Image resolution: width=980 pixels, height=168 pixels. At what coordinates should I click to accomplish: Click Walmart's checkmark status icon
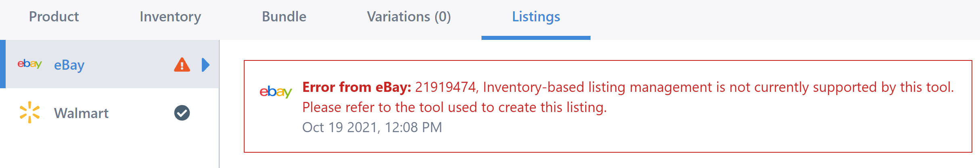click(x=182, y=113)
